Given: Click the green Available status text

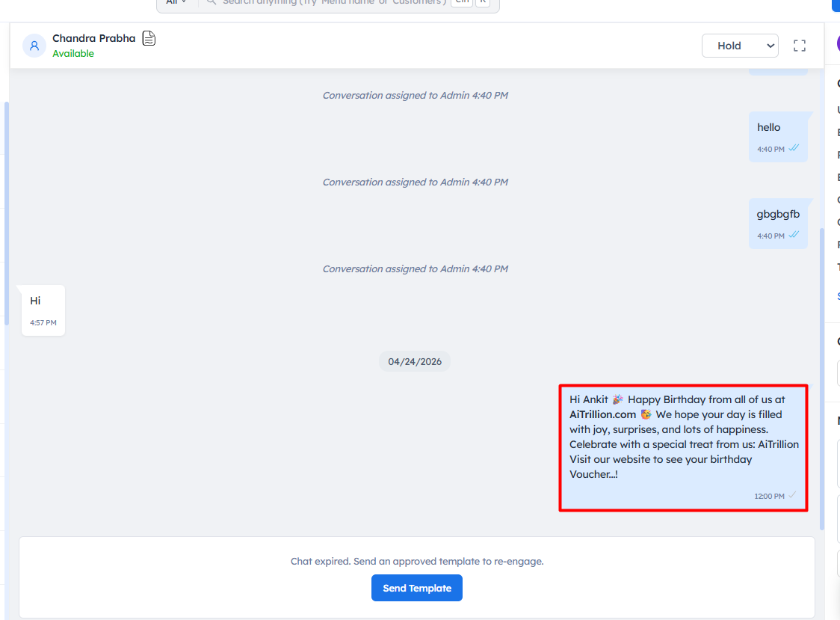Looking at the screenshot, I should pyautogui.click(x=73, y=54).
